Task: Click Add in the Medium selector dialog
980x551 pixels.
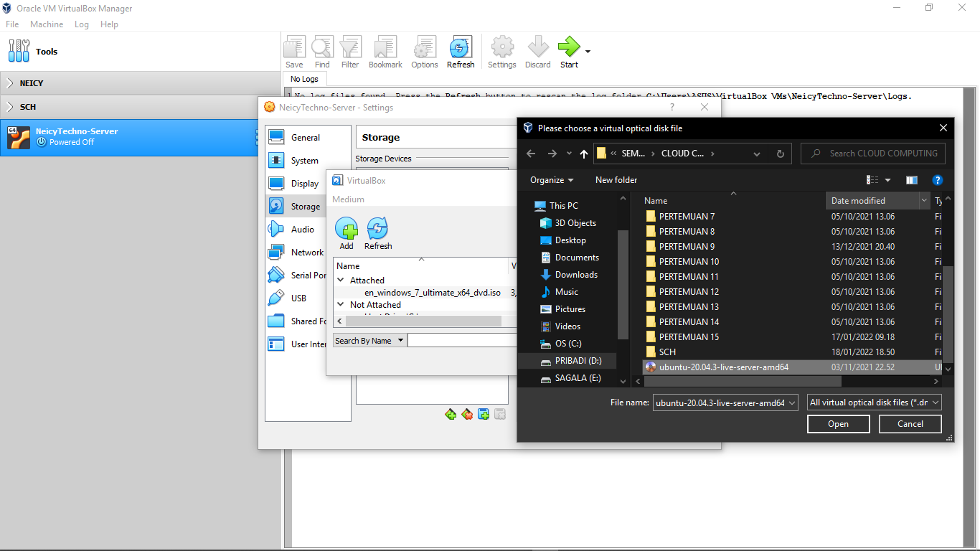Action: [347, 234]
